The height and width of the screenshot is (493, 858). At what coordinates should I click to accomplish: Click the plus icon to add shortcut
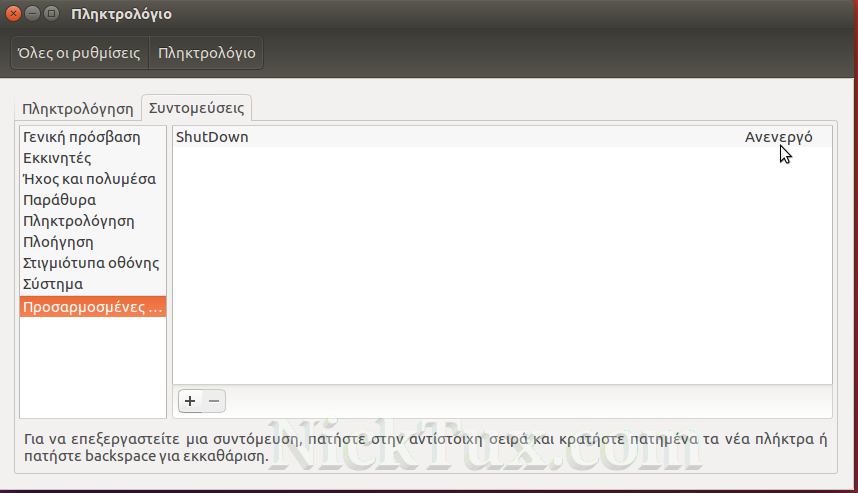190,401
